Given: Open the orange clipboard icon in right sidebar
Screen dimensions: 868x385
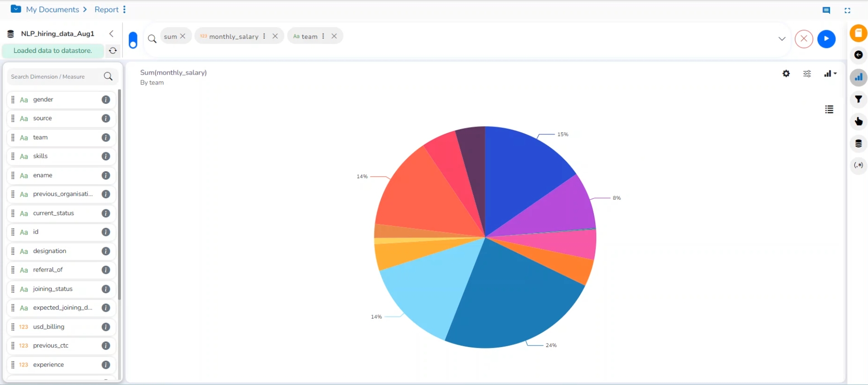Looking at the screenshot, I should 858,33.
